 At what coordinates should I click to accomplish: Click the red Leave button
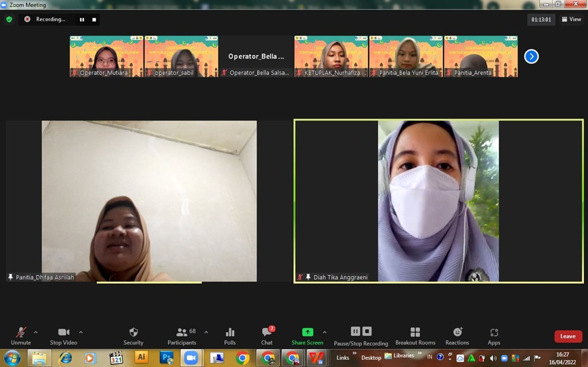pyautogui.click(x=568, y=336)
